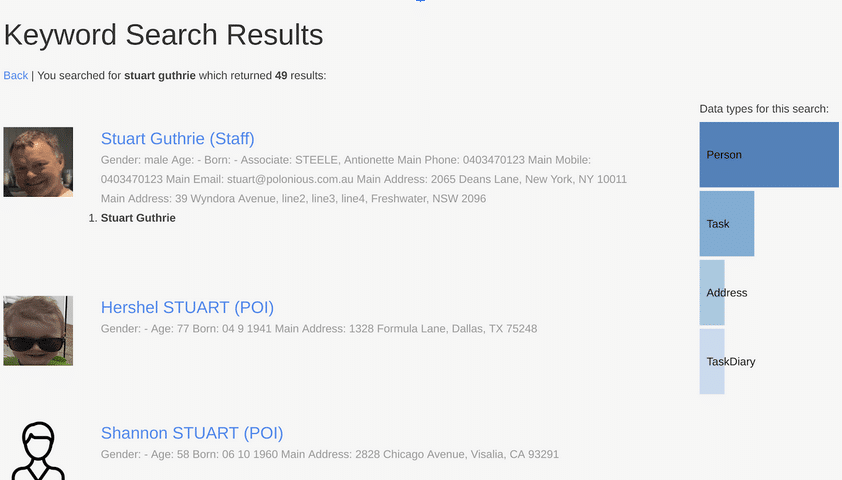Select the Address data type bar
The height and width of the screenshot is (480, 842).
712,293
